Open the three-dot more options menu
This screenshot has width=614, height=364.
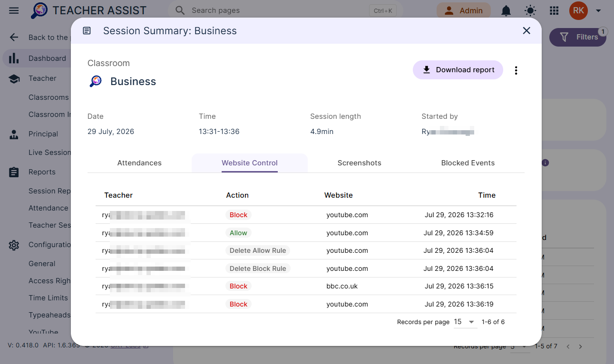[516, 70]
